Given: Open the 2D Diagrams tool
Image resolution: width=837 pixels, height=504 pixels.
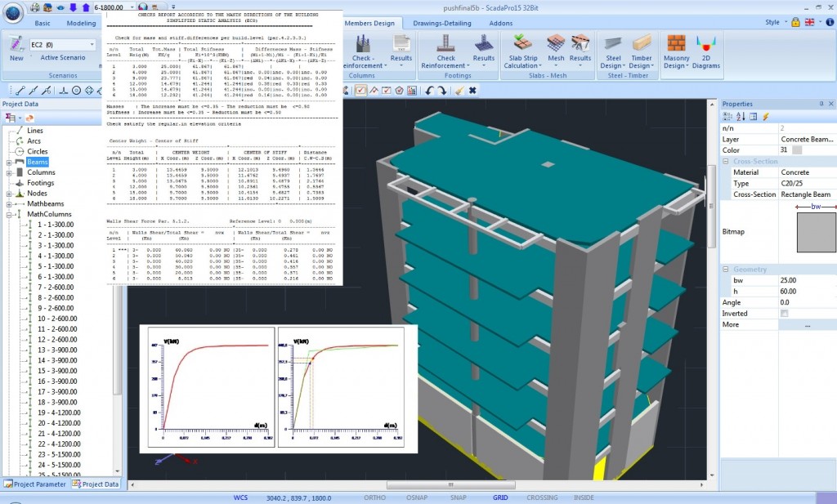Looking at the screenshot, I should (x=706, y=45).
